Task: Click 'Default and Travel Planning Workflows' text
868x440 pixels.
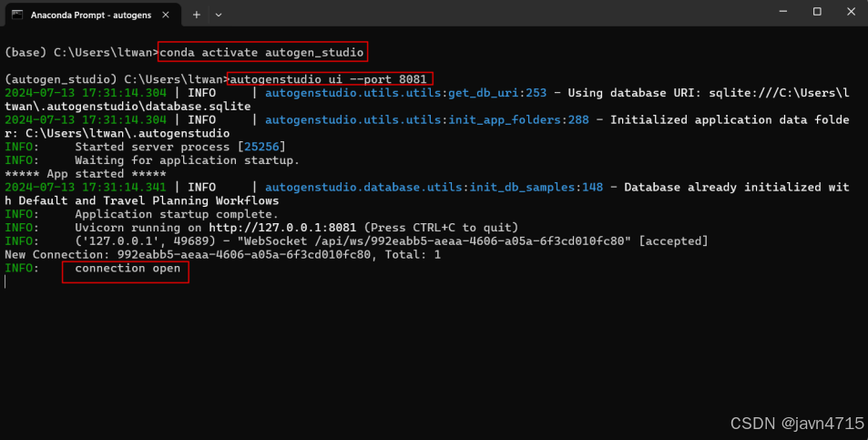Action: tap(148, 201)
